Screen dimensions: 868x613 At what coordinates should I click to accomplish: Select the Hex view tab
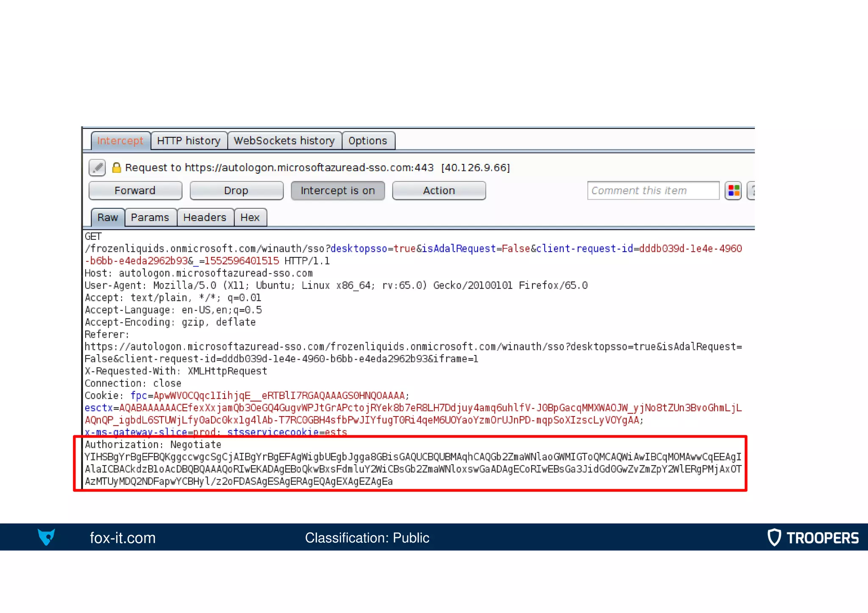(x=250, y=218)
